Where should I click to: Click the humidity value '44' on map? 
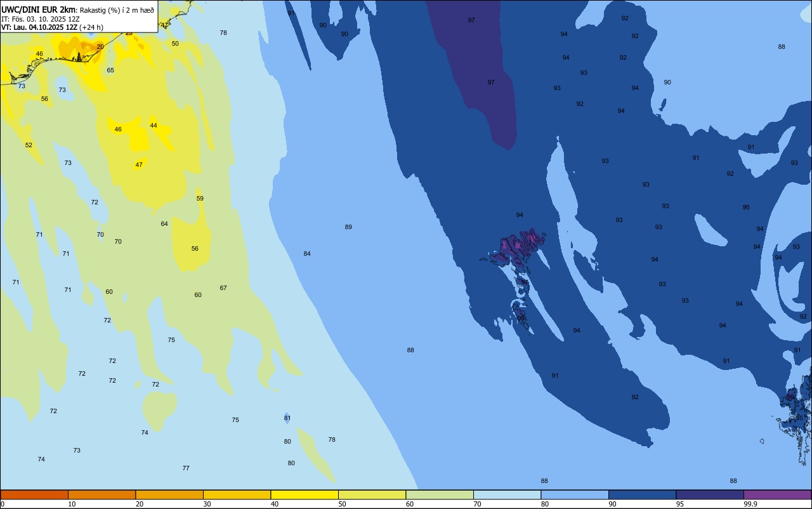pos(154,126)
